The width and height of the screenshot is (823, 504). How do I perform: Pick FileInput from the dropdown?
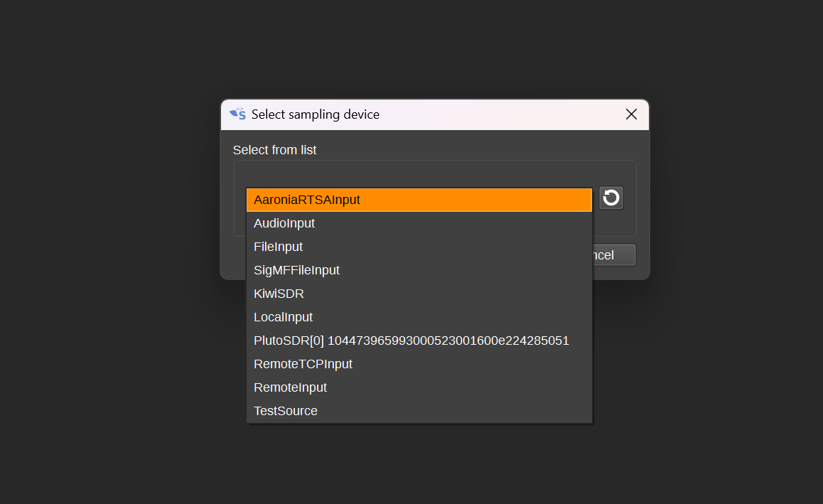419,247
